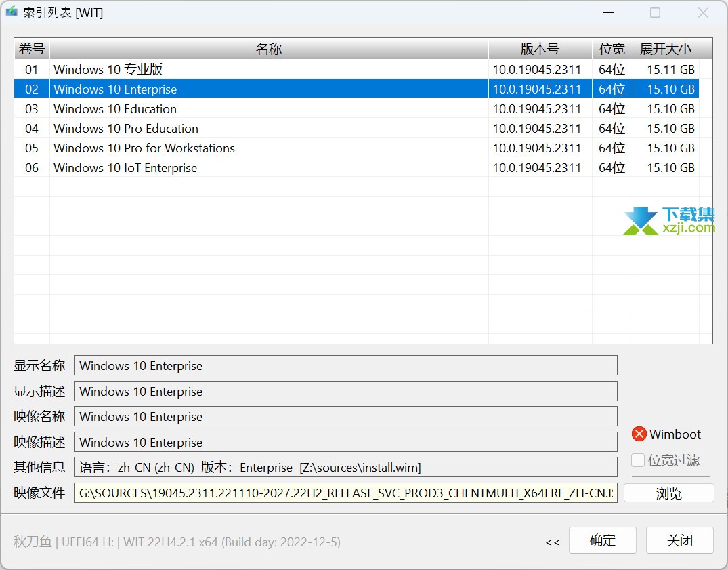The width and height of the screenshot is (728, 570).
Task: Sort by the 卷号 column header
Action: pos(32,49)
